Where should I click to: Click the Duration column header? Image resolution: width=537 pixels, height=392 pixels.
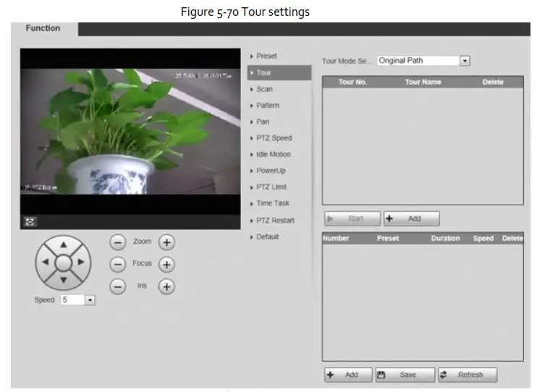tap(445, 238)
